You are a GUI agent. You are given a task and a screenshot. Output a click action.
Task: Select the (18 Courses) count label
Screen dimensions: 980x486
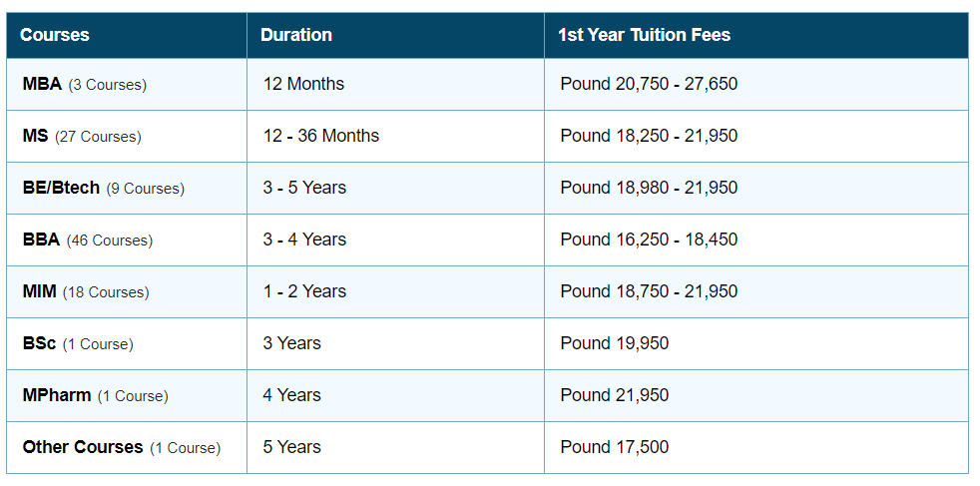point(106,292)
